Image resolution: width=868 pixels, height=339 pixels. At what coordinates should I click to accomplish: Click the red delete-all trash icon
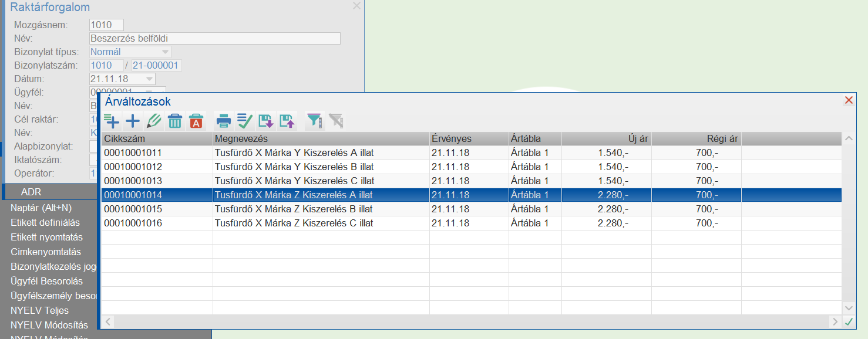(196, 121)
